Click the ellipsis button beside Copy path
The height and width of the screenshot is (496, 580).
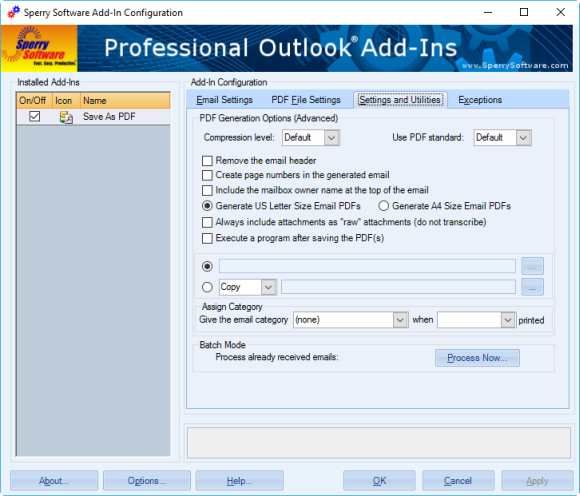point(532,287)
